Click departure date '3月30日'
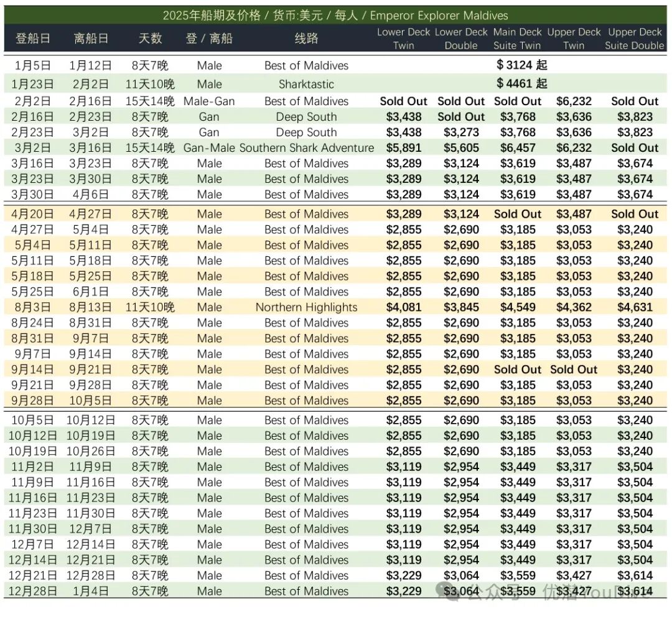This screenshot has width=672, height=619. tap(90, 179)
